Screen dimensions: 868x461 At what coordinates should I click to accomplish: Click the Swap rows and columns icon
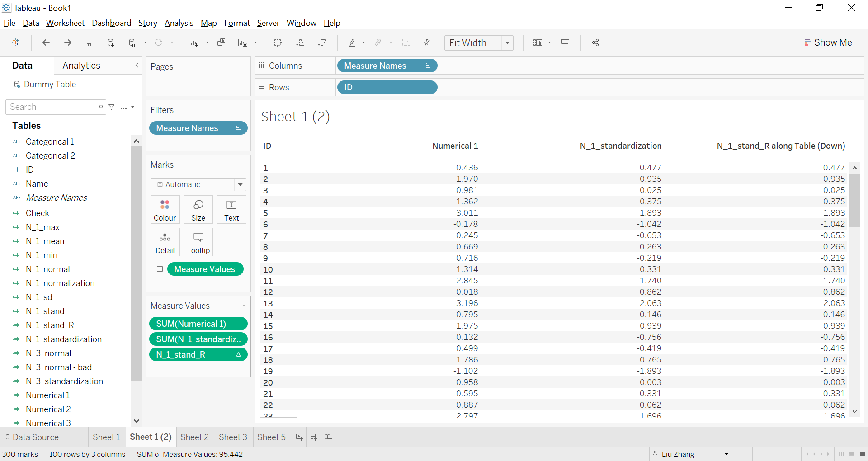[x=278, y=42]
